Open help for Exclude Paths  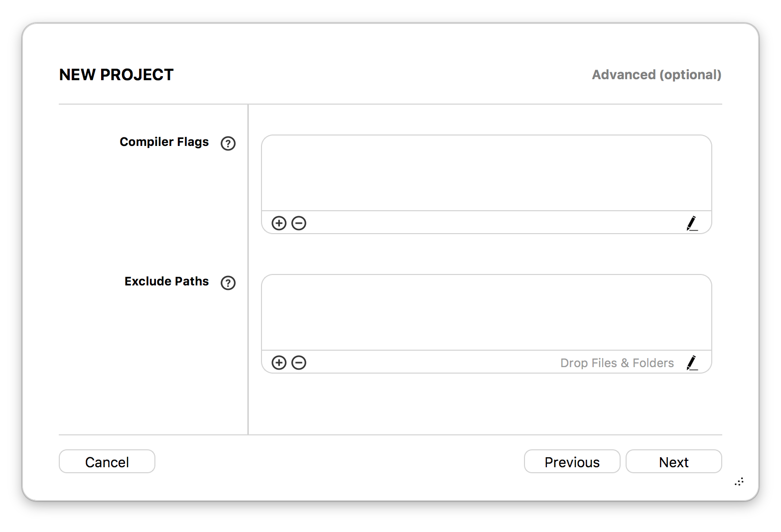[x=228, y=283]
